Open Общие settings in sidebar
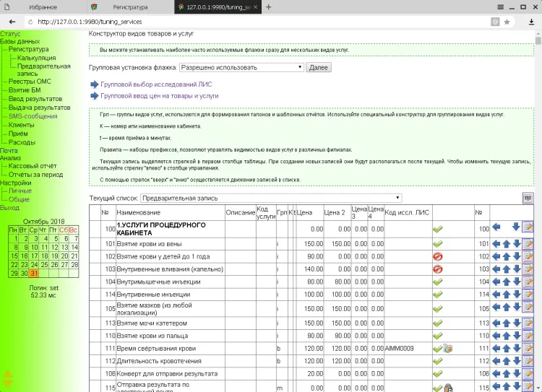This screenshot has height=392, width=542. pyautogui.click(x=19, y=199)
